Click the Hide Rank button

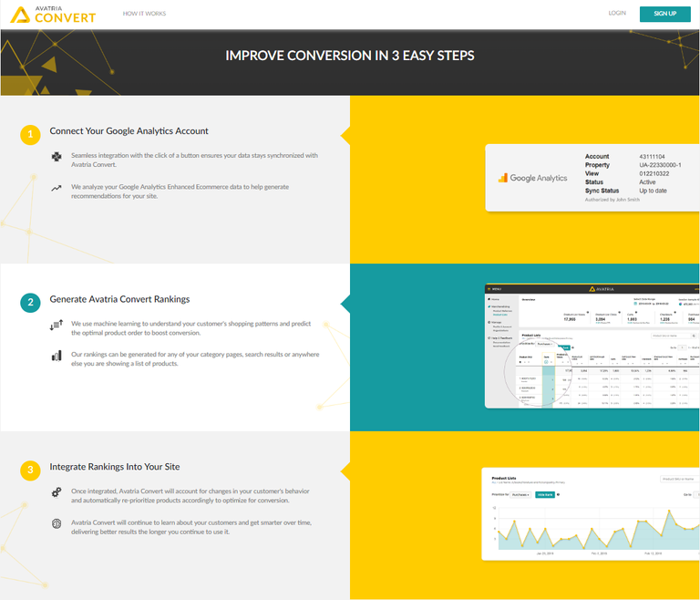tap(544, 494)
